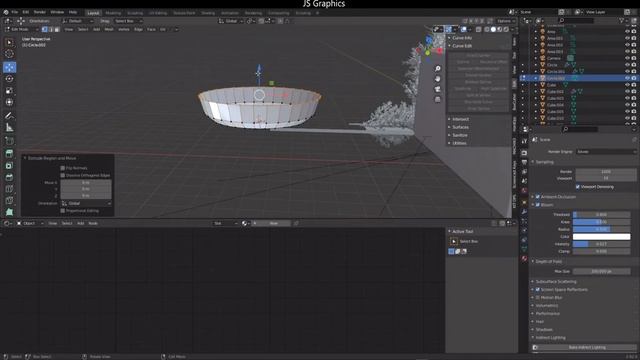Enable Flip Normals in operator panel
This screenshot has width=640, height=360.
62,168
